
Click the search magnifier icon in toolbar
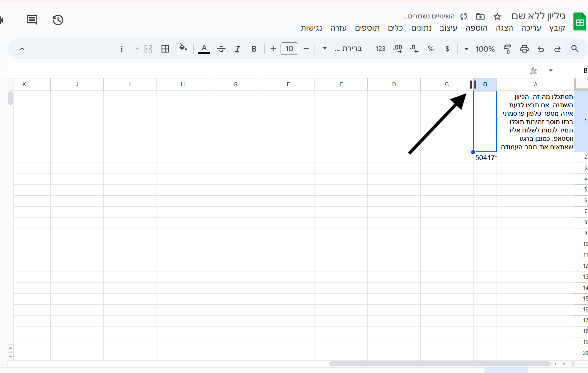[x=575, y=49]
